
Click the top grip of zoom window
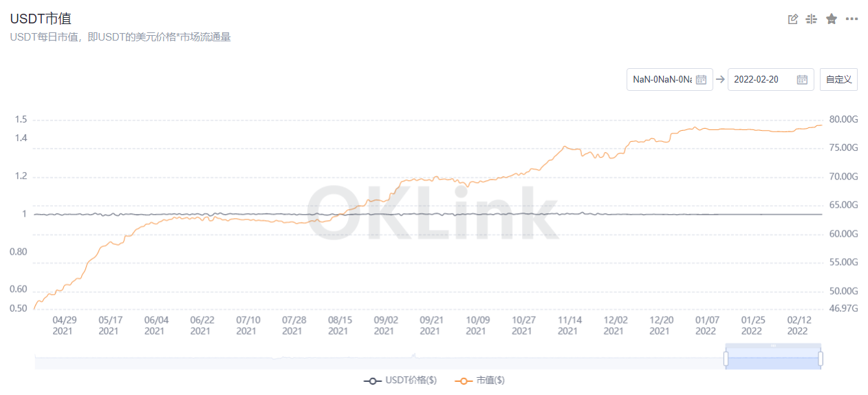[773, 345]
